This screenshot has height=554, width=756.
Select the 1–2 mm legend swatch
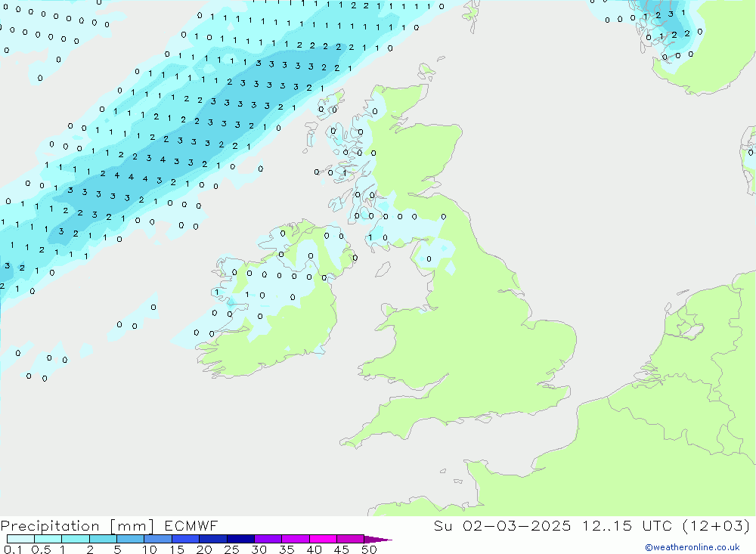[76, 539]
